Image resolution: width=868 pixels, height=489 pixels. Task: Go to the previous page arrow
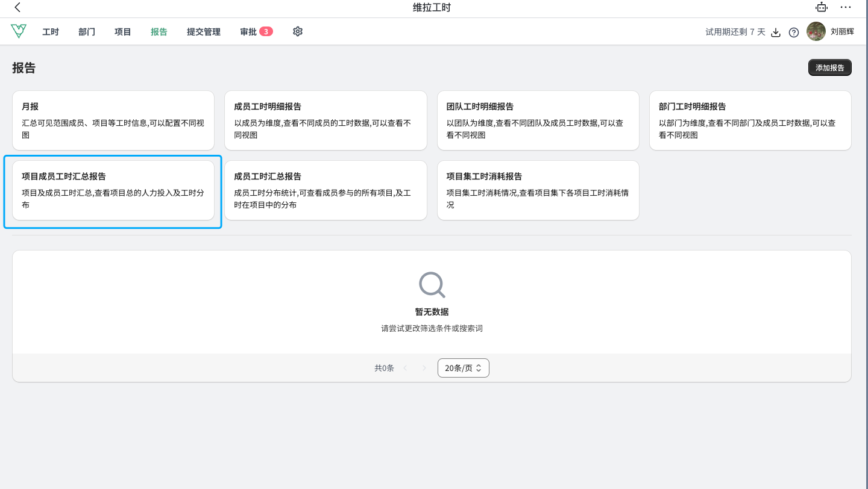[405, 368]
